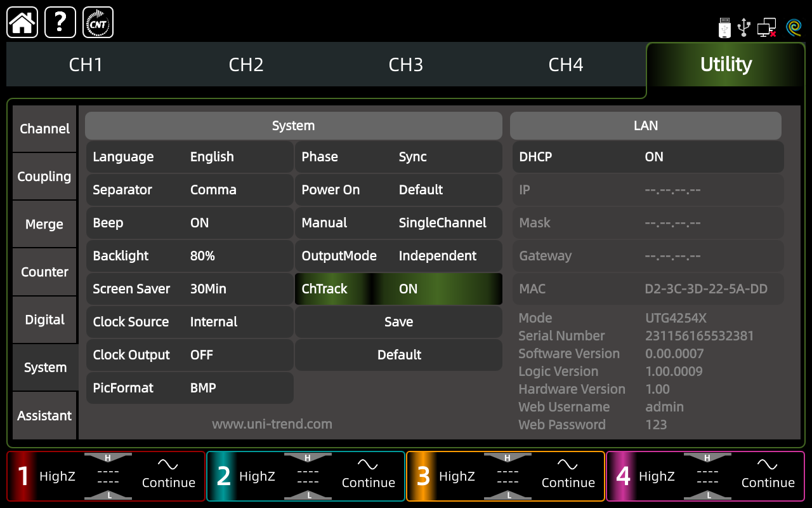Change the Language setting
Image resolution: width=812 pixels, height=508 pixels.
(x=189, y=157)
